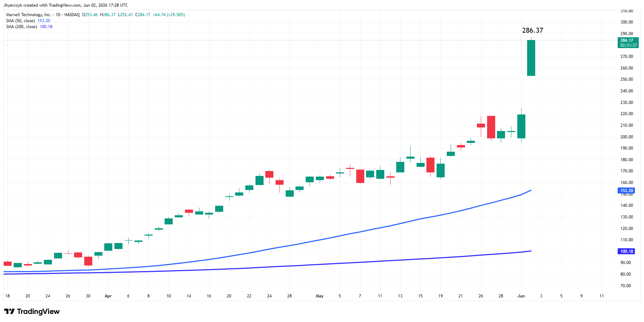Screen dimensions: 644x322
Task: Click the open value O253.46
Action: (90, 15)
